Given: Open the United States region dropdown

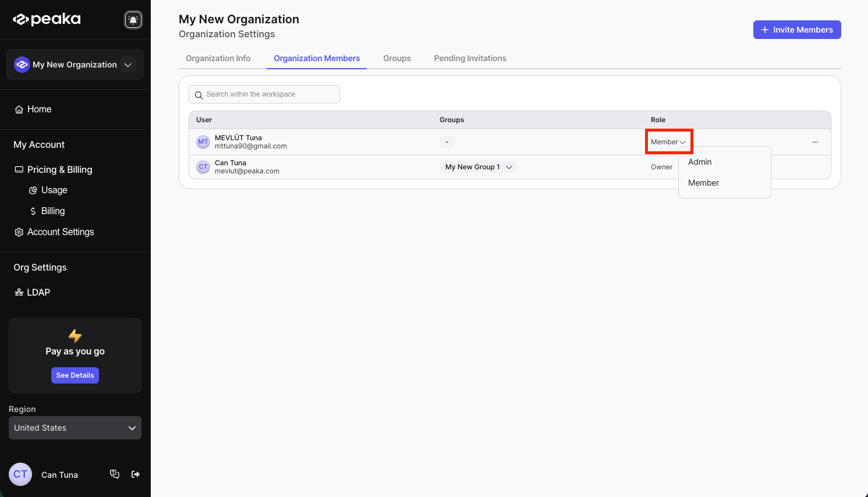Looking at the screenshot, I should click(75, 428).
